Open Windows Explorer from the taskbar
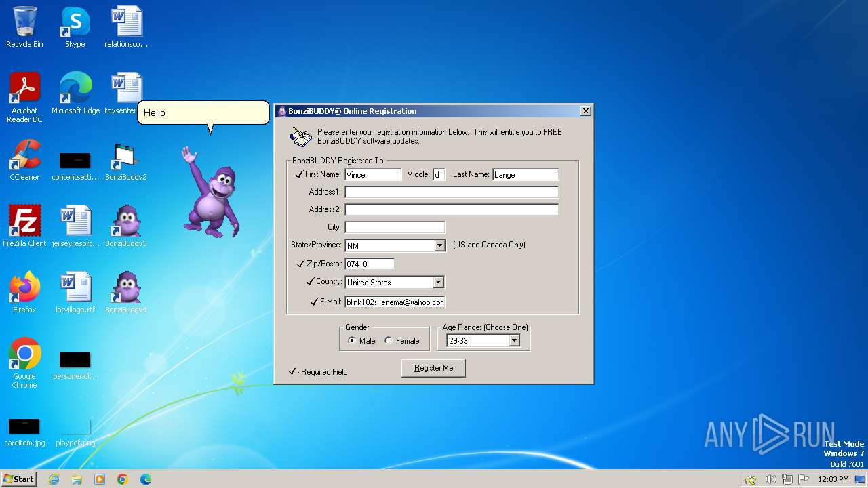Viewport: 868px width, 488px height. click(x=77, y=479)
